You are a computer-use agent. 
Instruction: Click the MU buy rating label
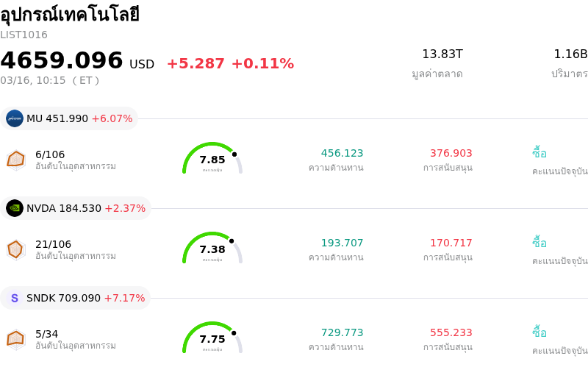pyautogui.click(x=539, y=153)
